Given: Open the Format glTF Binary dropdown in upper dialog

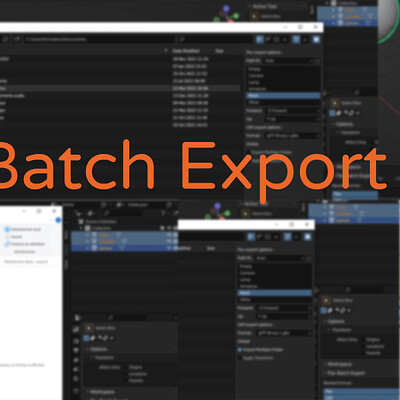Looking at the screenshot, I should (x=293, y=136).
